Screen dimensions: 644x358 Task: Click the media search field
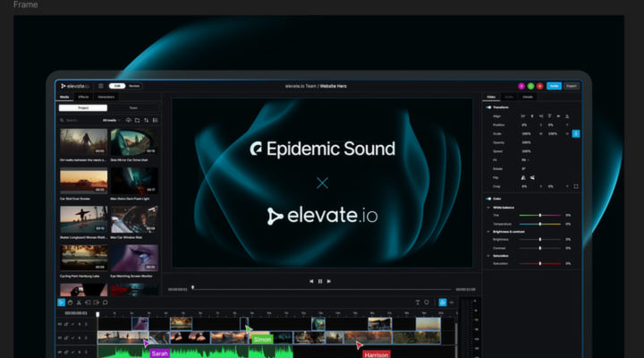tap(80, 121)
